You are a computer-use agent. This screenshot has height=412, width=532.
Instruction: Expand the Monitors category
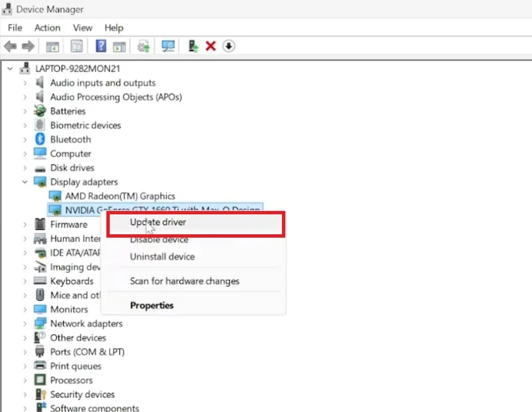[x=25, y=309]
